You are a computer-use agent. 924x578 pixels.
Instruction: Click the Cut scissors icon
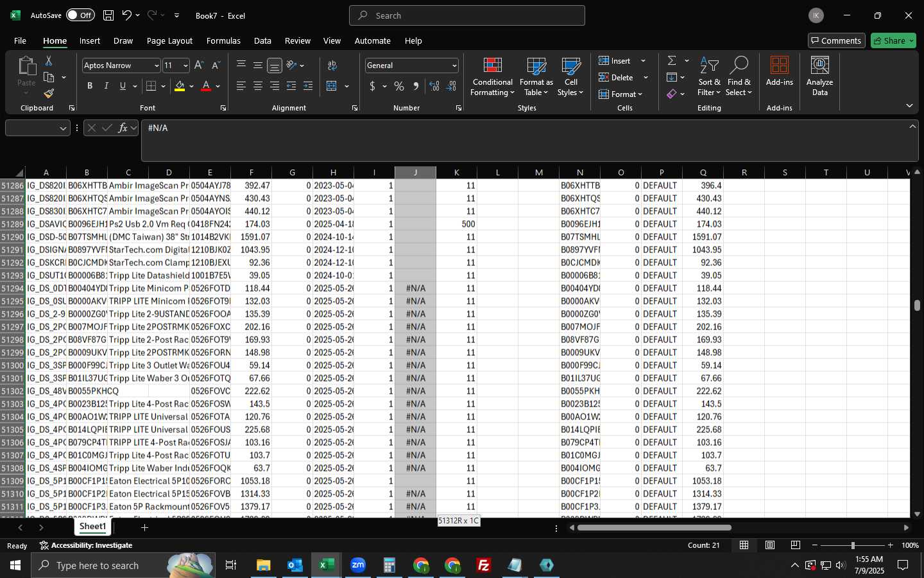[x=49, y=60]
